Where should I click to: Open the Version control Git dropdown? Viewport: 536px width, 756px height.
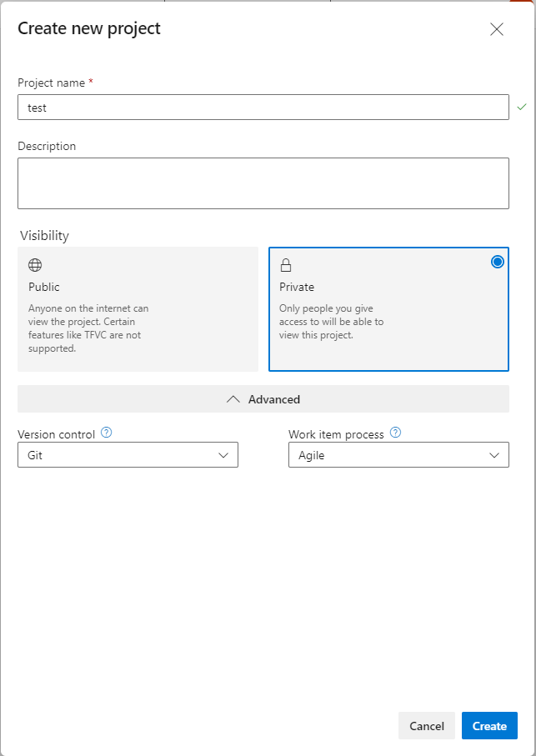[x=128, y=455]
